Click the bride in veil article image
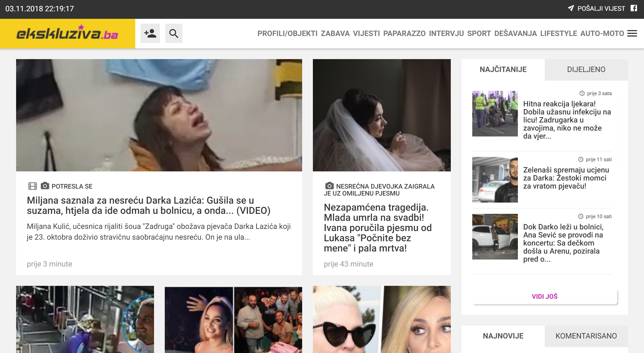The width and height of the screenshot is (644, 353). coord(382,115)
